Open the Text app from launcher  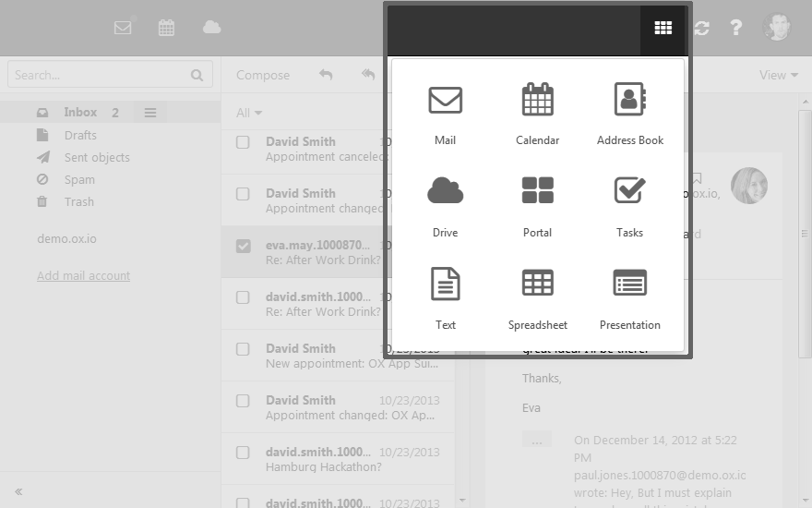coord(445,299)
